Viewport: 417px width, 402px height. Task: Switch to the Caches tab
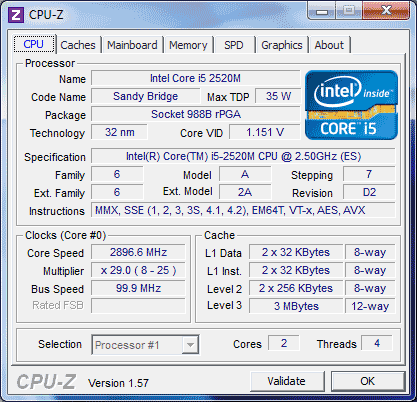78,45
